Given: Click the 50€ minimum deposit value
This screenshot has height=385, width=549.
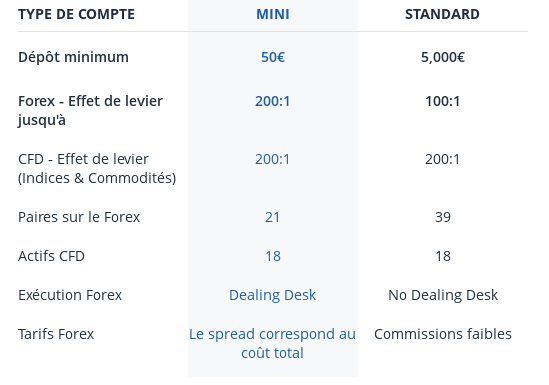Looking at the screenshot, I should tap(273, 57).
